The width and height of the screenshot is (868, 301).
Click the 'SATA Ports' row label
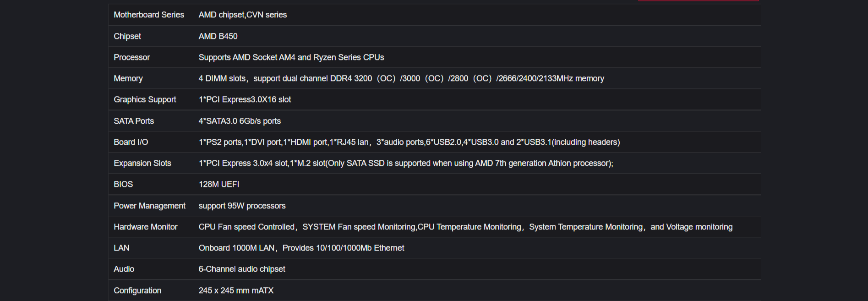point(133,121)
